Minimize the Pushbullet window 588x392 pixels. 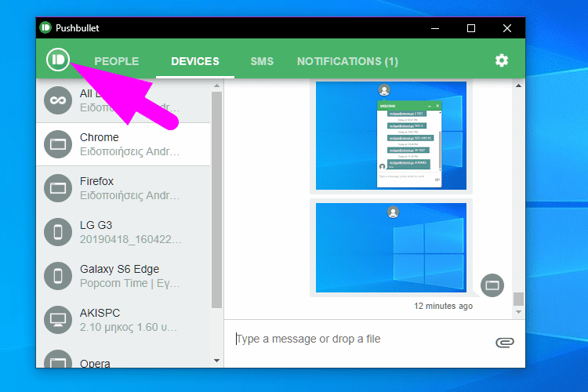[435, 28]
